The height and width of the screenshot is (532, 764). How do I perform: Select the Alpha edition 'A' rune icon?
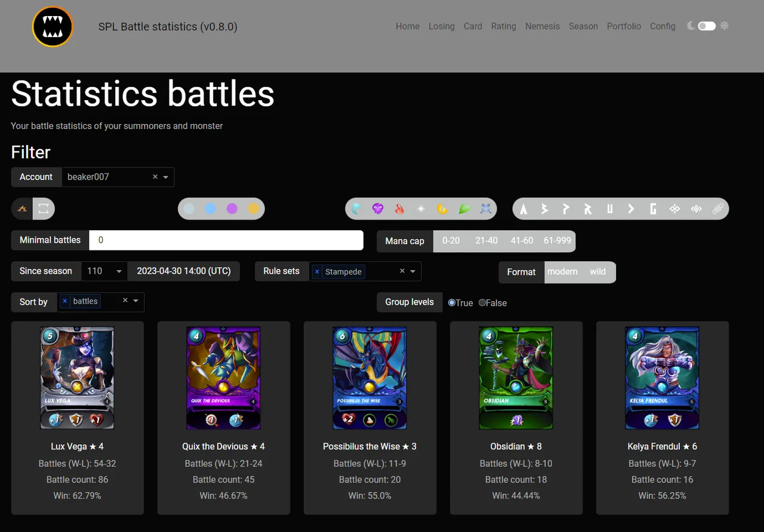[523, 209]
